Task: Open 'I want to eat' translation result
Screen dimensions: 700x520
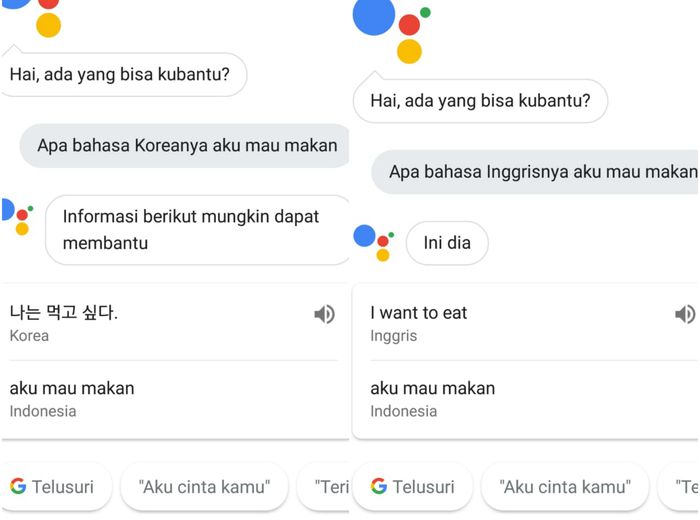Action: [418, 313]
